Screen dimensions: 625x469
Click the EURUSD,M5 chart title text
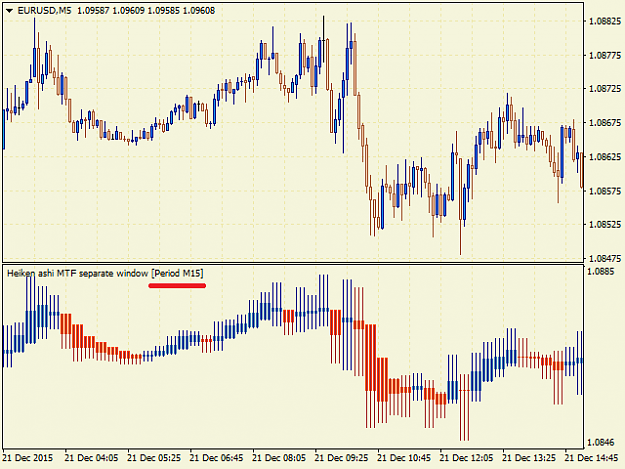(x=44, y=11)
